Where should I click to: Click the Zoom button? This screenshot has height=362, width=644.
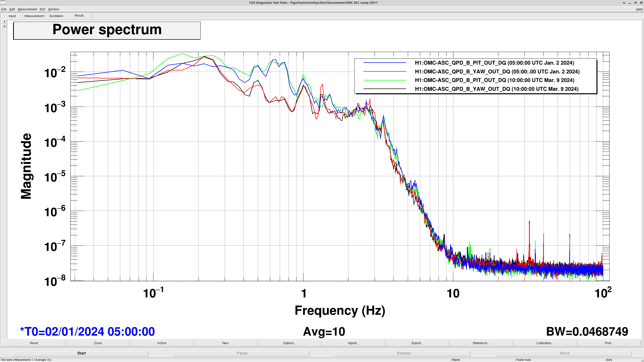coord(98,343)
